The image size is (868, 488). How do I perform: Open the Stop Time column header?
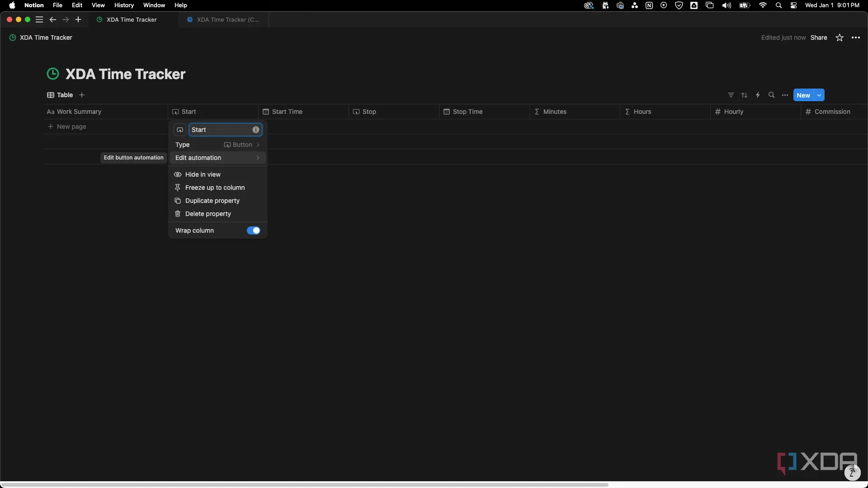tap(484, 112)
